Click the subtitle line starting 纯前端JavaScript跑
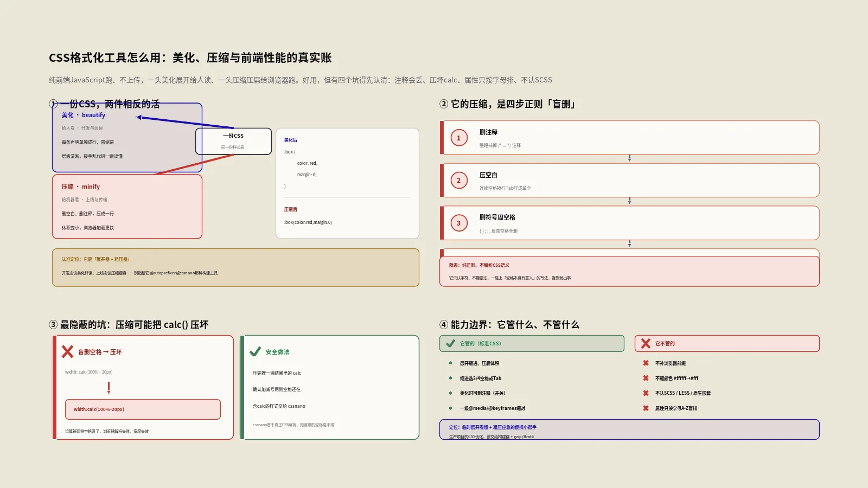Viewport: 868px width, 488px height. pyautogui.click(x=301, y=80)
